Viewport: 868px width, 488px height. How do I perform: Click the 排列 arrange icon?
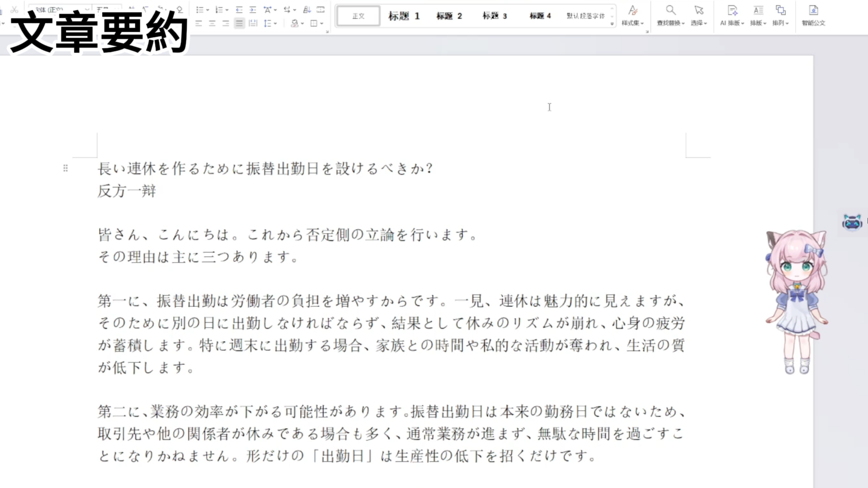781,11
